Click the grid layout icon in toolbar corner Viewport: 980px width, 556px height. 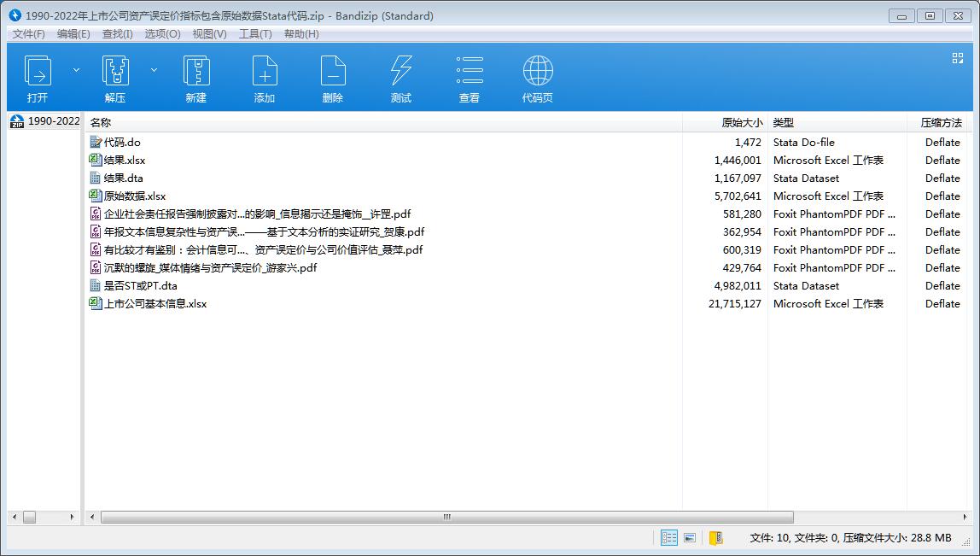pyautogui.click(x=958, y=58)
